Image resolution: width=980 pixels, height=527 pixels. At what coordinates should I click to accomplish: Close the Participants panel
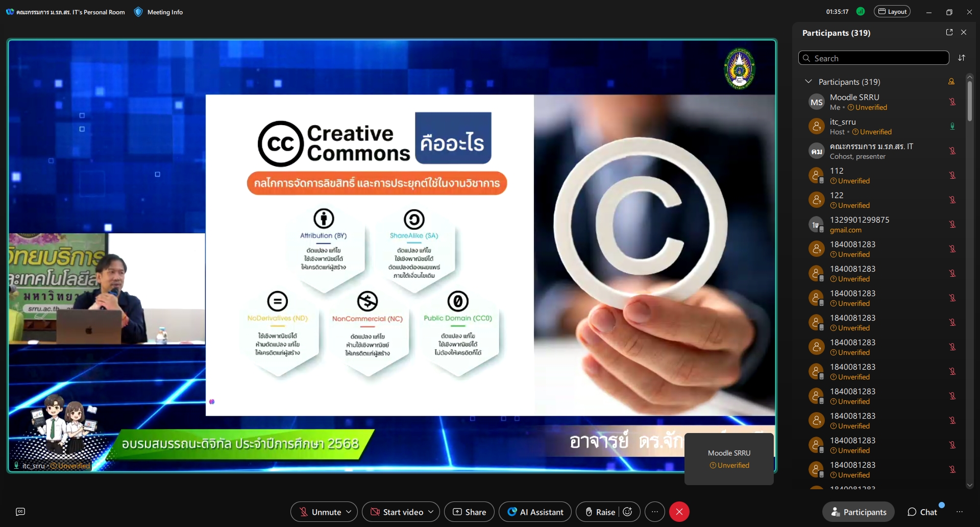pos(964,32)
